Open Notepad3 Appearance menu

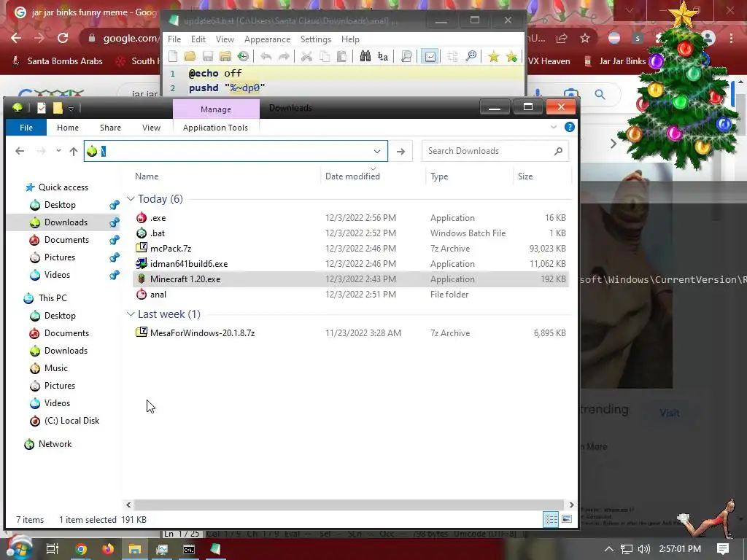tap(267, 39)
